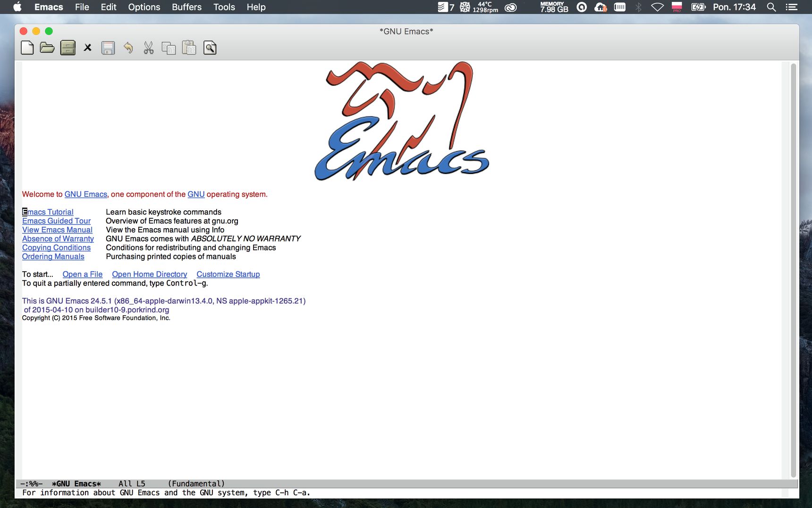Viewport: 812px width, 508px height.
Task: Copy with the duplicate pages icon
Action: click(169, 48)
